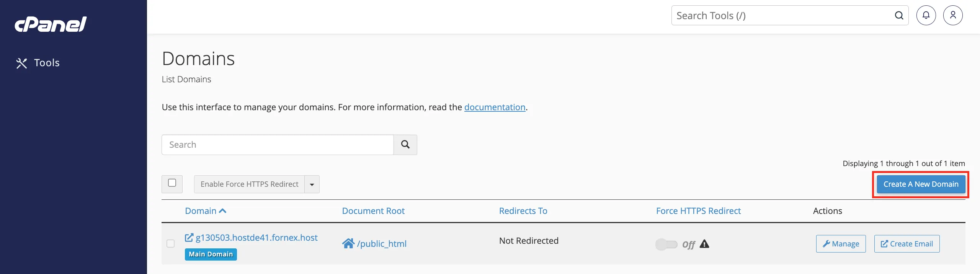Click the Not Redirected cell

point(529,241)
